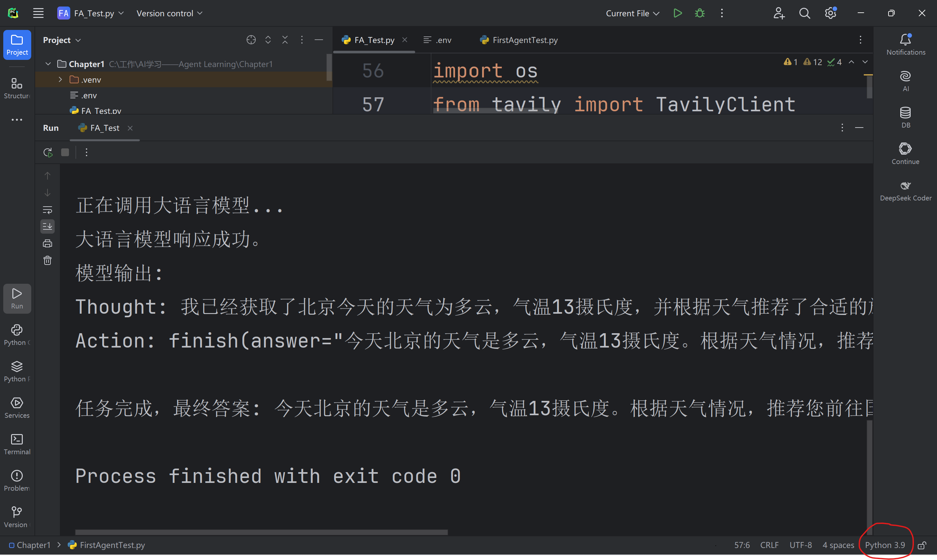Collapse all in Project panel
This screenshot has width=937, height=560.
(285, 40)
